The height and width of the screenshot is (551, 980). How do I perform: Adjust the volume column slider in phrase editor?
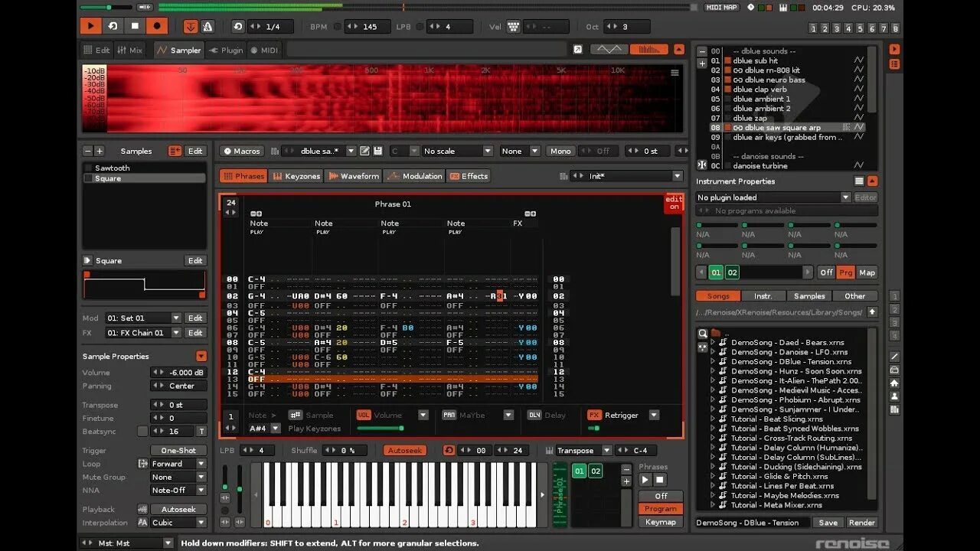pos(381,428)
